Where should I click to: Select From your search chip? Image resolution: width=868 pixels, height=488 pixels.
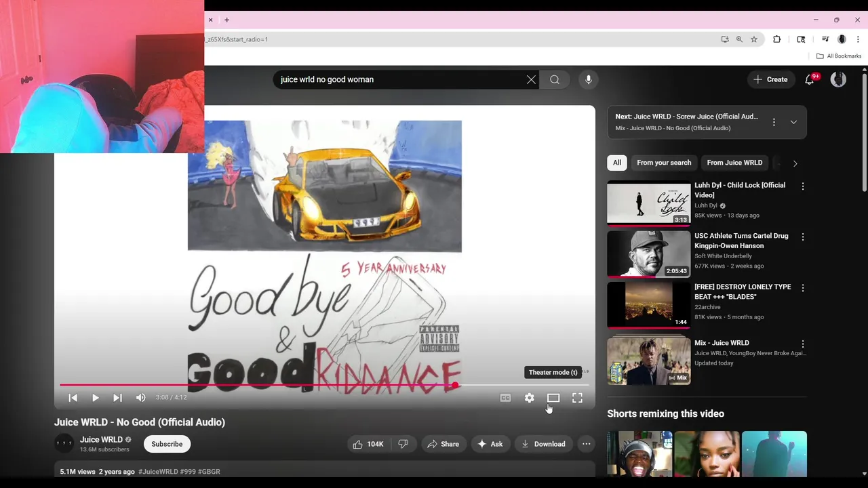tap(664, 163)
